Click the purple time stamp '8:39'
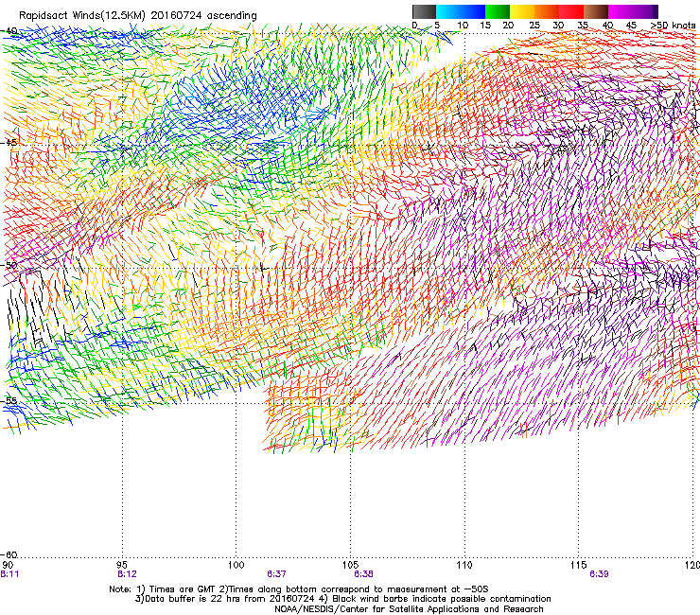The height and width of the screenshot is (615, 700). coord(599,574)
